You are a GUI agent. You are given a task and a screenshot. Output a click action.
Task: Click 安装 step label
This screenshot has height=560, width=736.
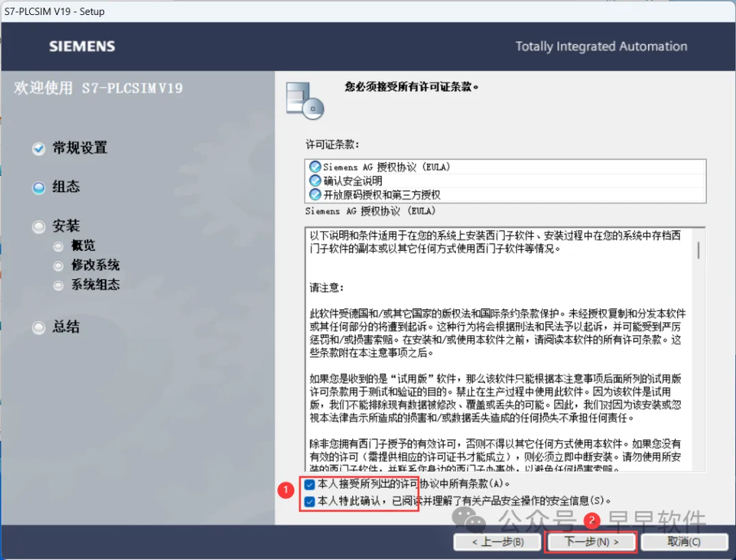66,225
